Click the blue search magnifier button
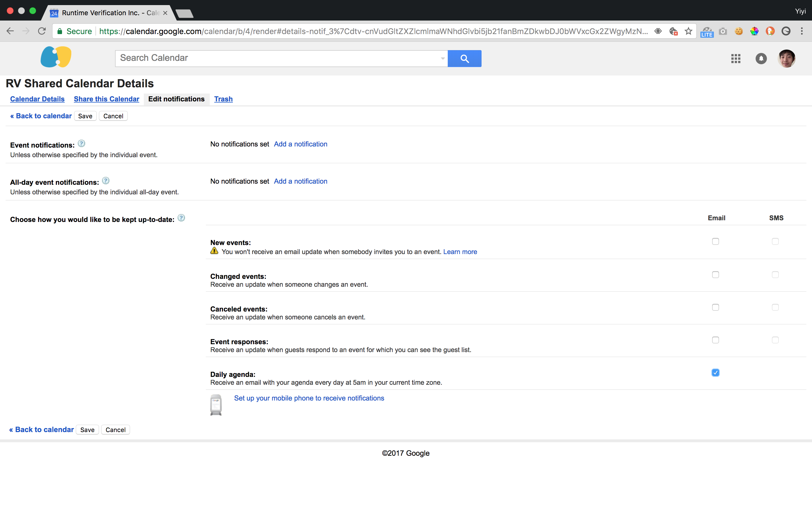The height and width of the screenshot is (507, 812). pyautogui.click(x=464, y=59)
